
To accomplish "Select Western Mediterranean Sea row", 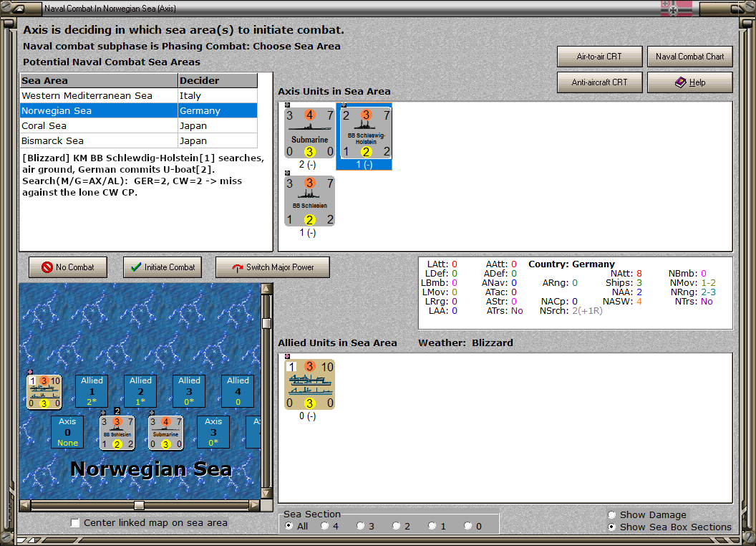I will click(139, 95).
